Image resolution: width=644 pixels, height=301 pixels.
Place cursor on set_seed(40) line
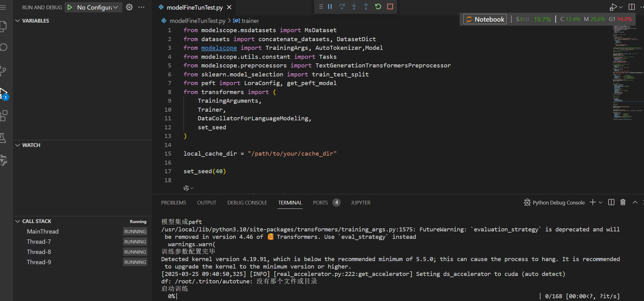tap(205, 171)
